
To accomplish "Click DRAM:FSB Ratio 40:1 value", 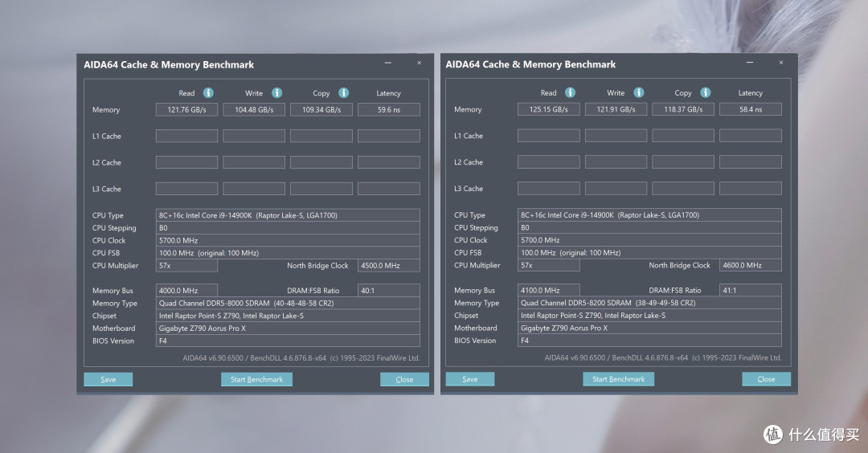I will [x=389, y=291].
